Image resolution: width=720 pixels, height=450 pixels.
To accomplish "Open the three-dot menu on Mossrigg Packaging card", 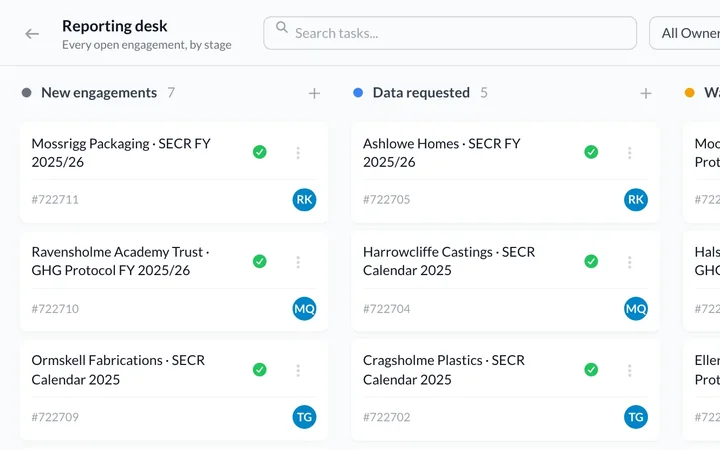I will coord(298,153).
